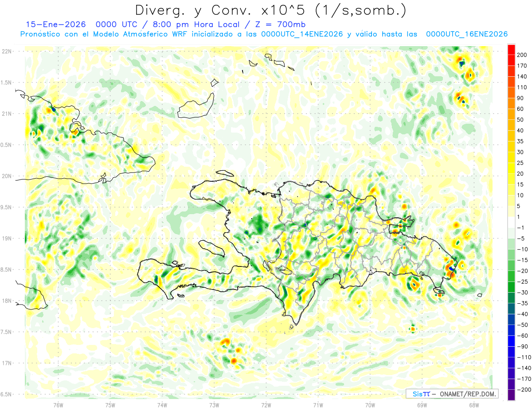Click the '18N' latitude label
The height and width of the screenshot is (411, 532).
6,301
